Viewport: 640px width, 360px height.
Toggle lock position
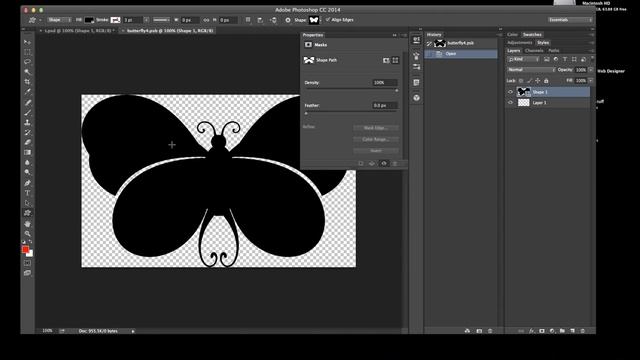[x=538, y=81]
